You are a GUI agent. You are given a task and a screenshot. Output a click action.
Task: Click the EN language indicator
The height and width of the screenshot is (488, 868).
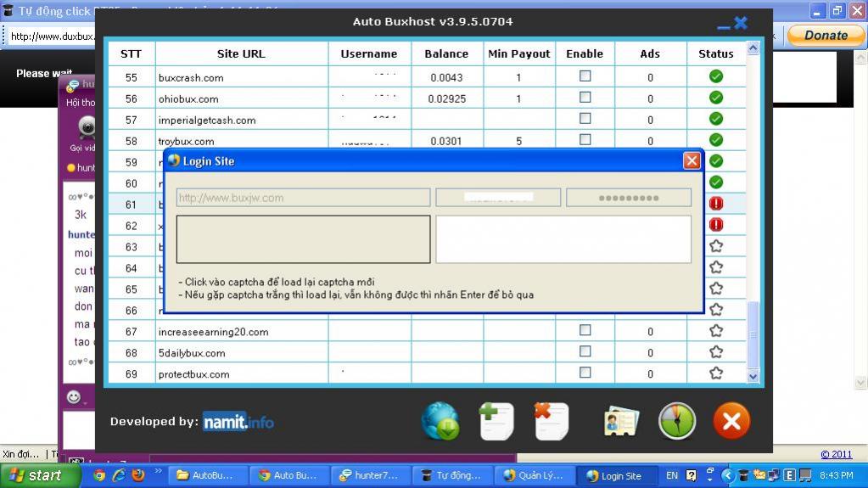pos(671,475)
